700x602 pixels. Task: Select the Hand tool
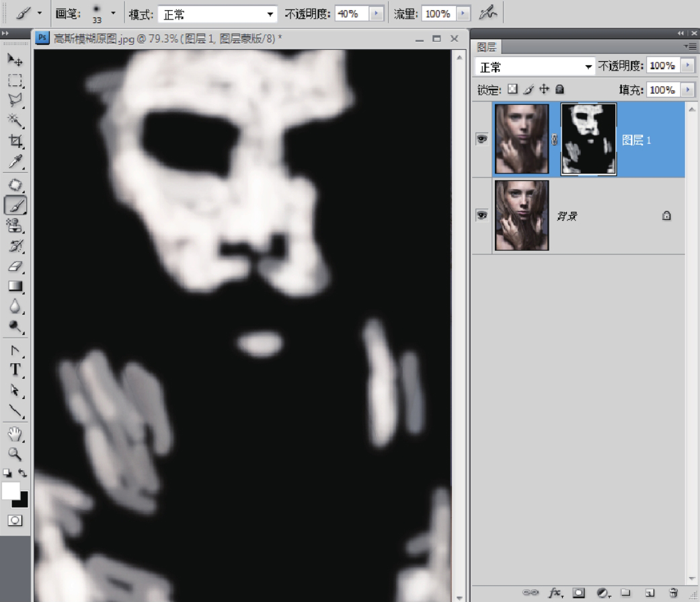(x=15, y=434)
